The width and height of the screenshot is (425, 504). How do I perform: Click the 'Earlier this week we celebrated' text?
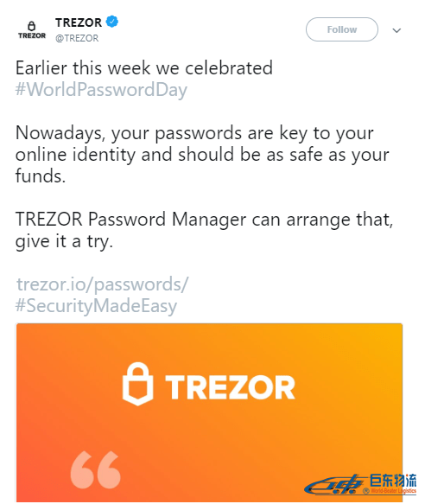pos(144,67)
